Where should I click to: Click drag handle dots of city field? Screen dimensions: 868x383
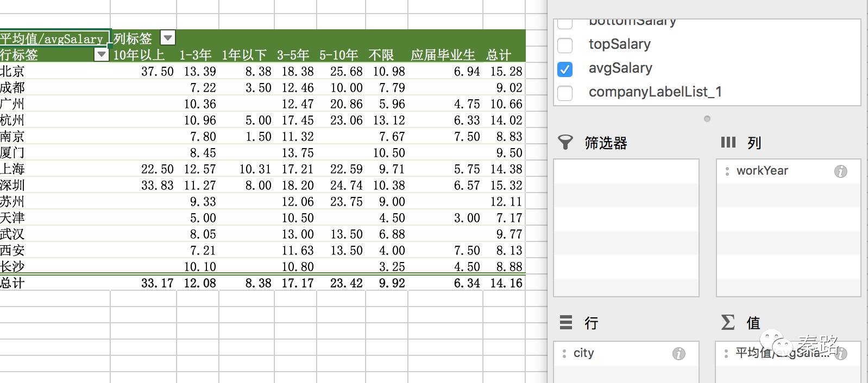point(564,353)
